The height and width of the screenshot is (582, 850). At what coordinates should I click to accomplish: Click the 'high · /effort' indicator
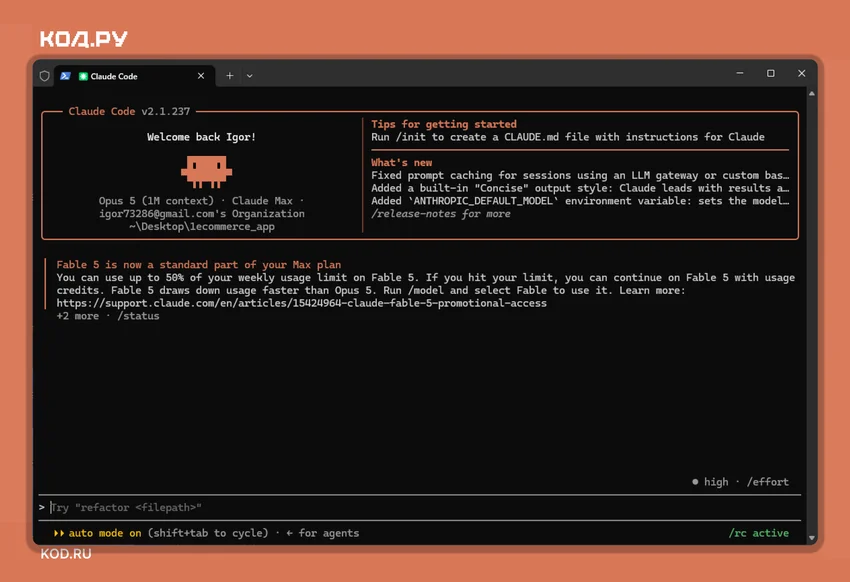pyautogui.click(x=740, y=482)
